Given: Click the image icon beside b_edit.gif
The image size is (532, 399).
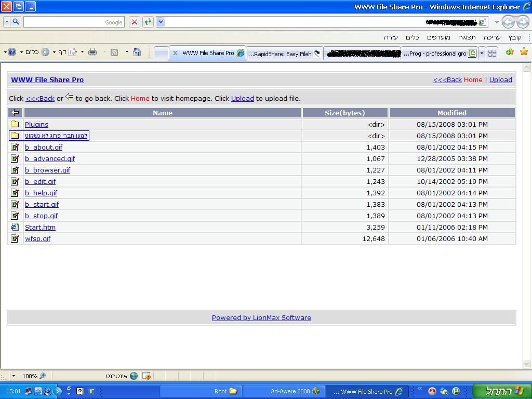Looking at the screenshot, I should 15,181.
